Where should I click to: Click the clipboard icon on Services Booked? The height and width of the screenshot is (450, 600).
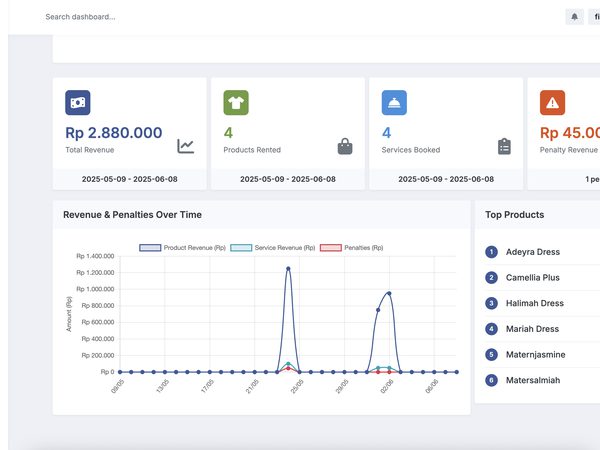pyautogui.click(x=504, y=146)
